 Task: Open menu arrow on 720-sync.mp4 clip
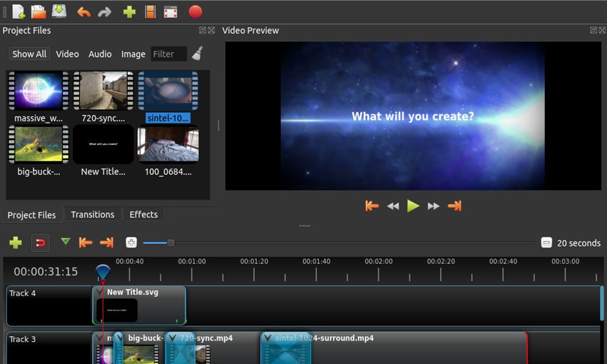pyautogui.click(x=172, y=338)
